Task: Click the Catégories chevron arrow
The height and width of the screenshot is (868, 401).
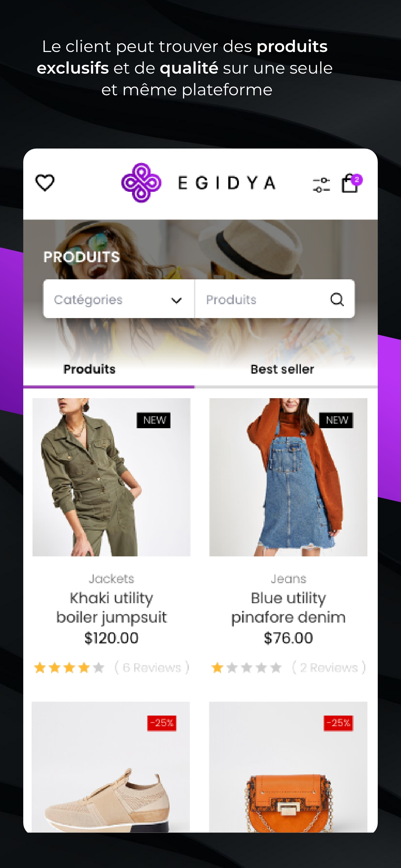Action: tap(177, 300)
